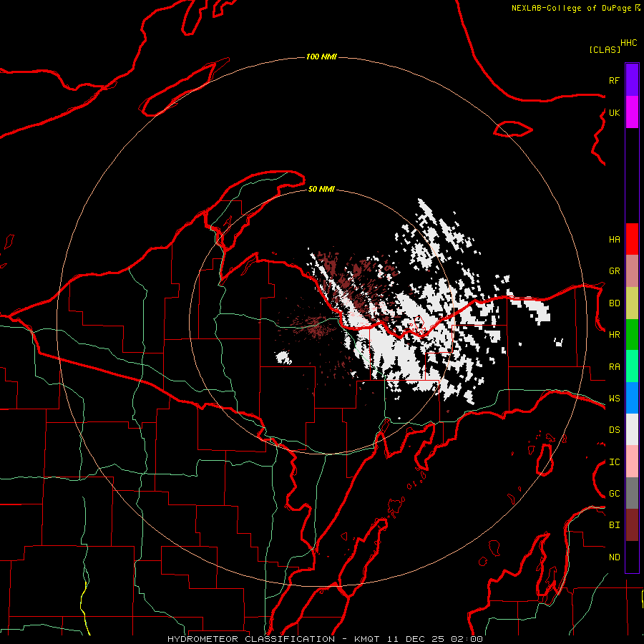The width and height of the screenshot is (644, 644).
Task: Click the [CLAS] units label
Action: [x=605, y=49]
